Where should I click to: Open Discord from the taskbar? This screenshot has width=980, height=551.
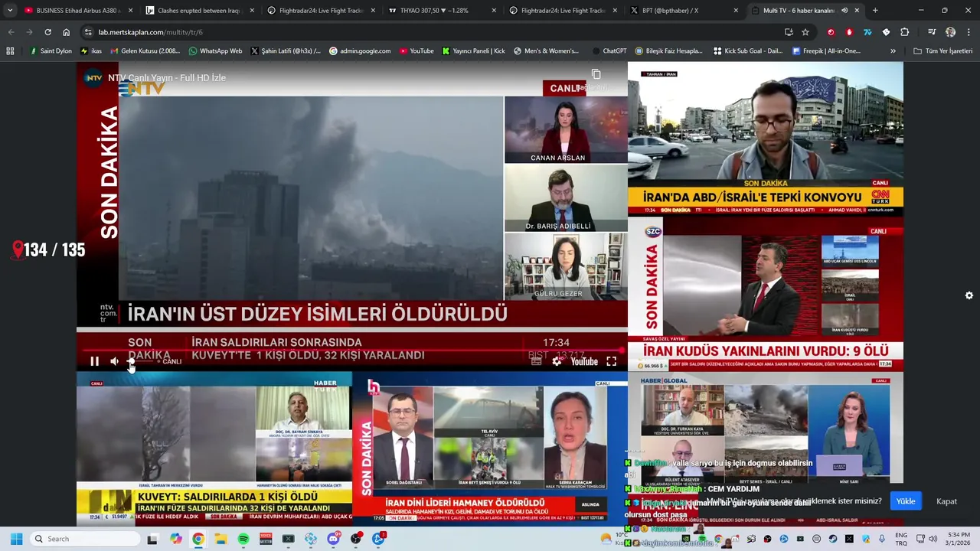tap(333, 539)
